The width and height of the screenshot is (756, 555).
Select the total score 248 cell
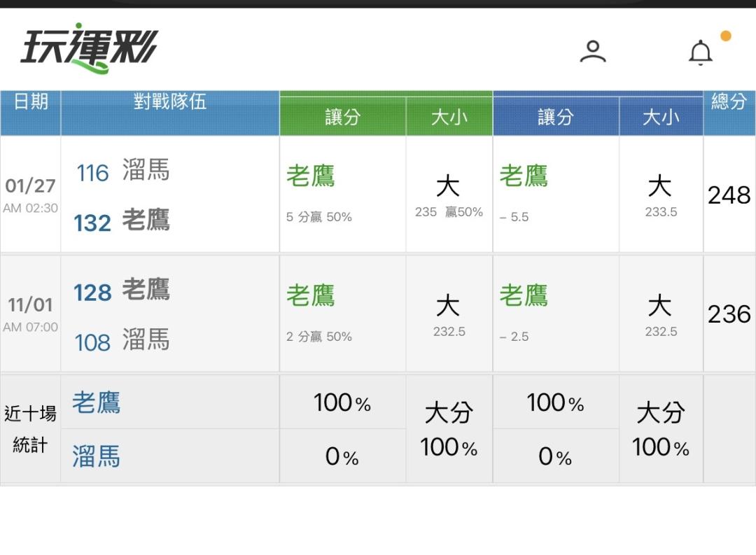729,195
